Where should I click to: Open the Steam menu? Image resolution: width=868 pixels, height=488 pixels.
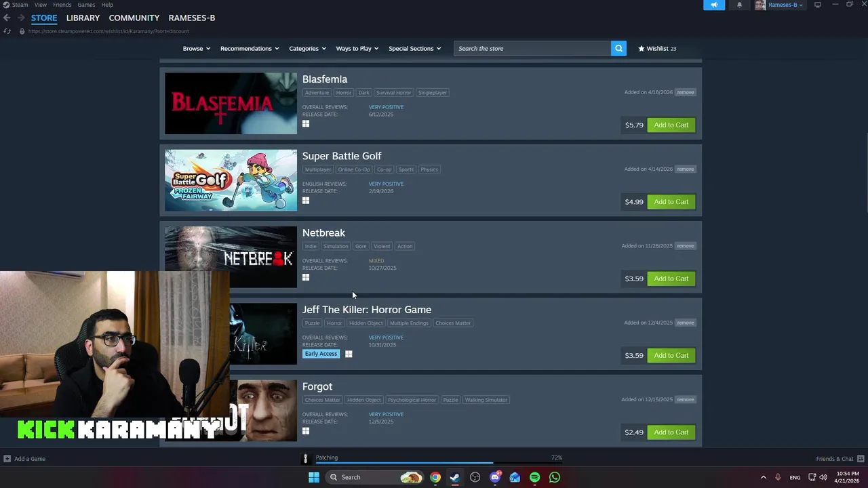click(20, 5)
